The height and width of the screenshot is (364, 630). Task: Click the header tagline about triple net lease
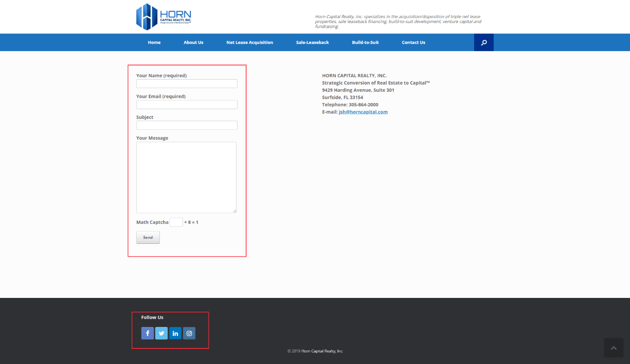pyautogui.click(x=398, y=22)
